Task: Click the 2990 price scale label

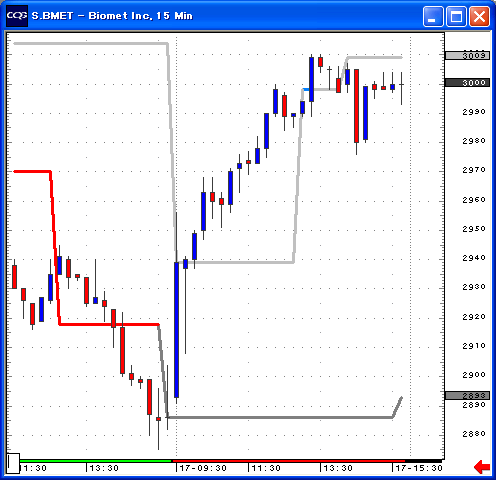Action: pos(474,112)
